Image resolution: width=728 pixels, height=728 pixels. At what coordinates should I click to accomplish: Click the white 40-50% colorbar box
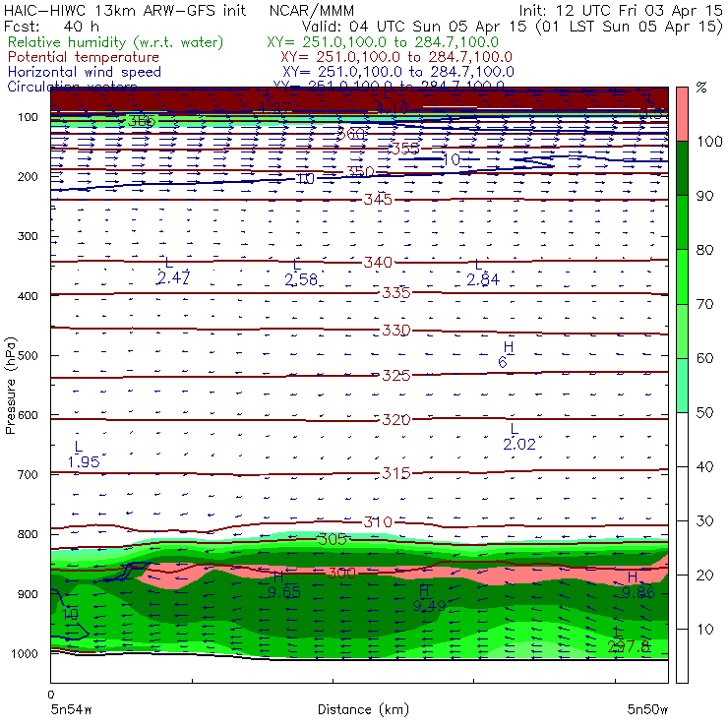pyautogui.click(x=682, y=440)
